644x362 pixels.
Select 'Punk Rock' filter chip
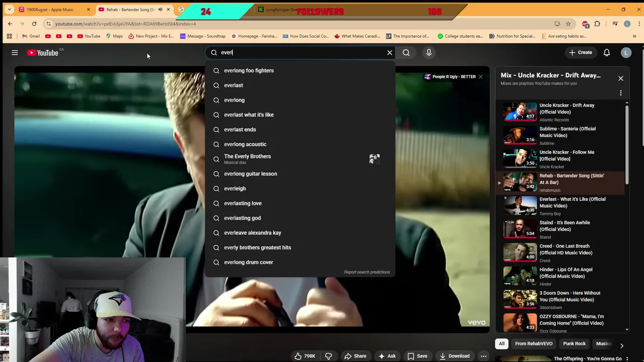(574, 343)
